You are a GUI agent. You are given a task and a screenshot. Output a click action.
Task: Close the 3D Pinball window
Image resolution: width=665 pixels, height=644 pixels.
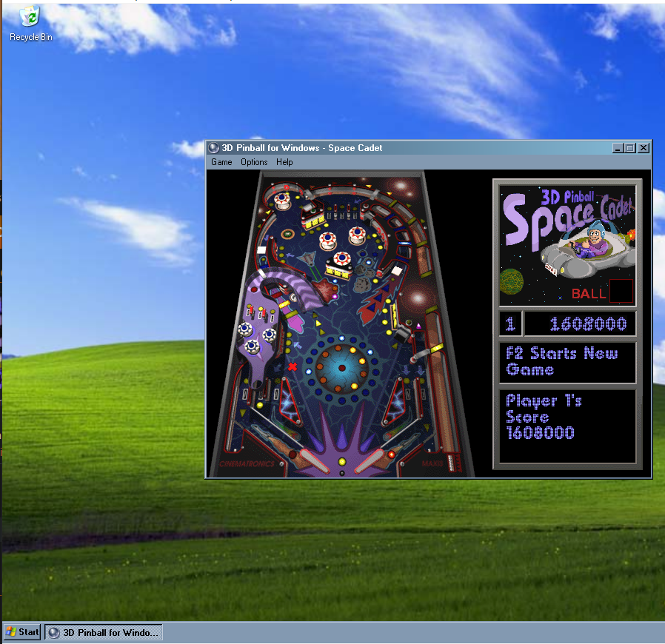643,148
